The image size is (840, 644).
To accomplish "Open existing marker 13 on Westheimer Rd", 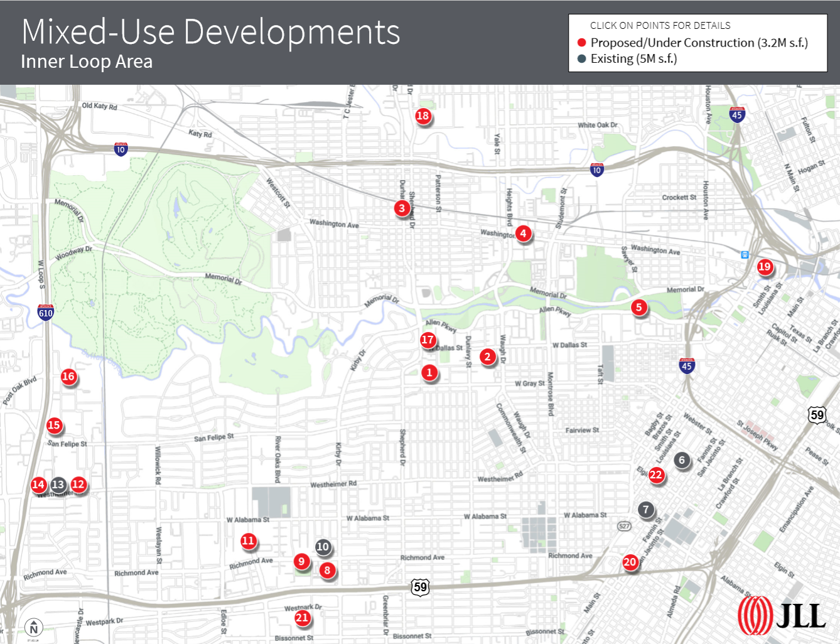I will point(58,484).
